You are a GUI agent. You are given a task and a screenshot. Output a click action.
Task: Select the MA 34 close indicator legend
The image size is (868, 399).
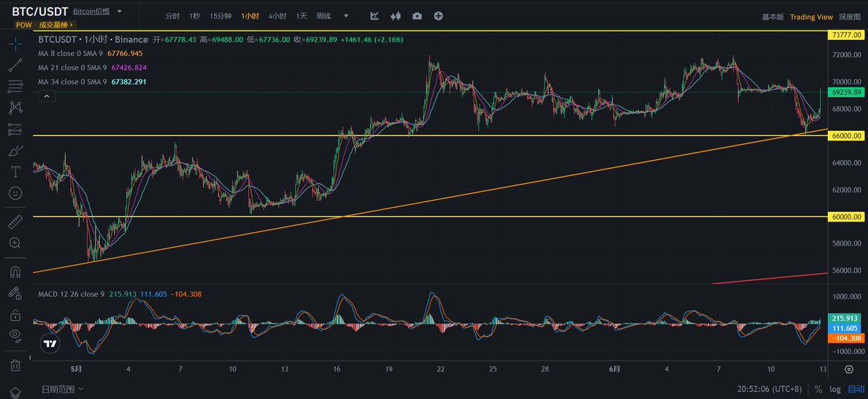coord(92,82)
